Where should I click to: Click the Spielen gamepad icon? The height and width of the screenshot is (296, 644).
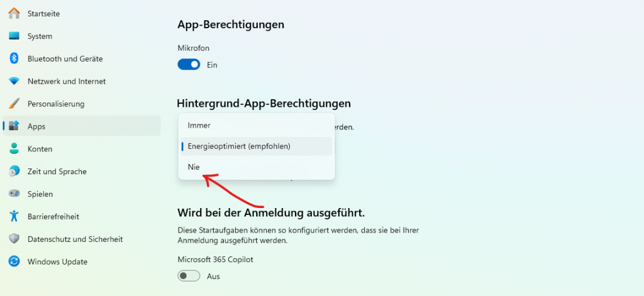click(14, 194)
